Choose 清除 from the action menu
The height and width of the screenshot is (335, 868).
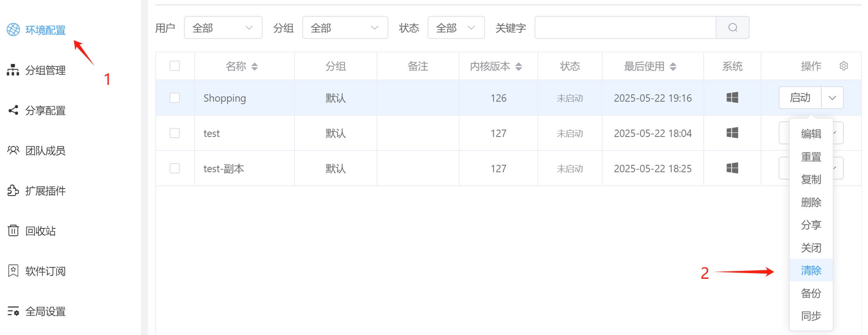[x=811, y=270]
